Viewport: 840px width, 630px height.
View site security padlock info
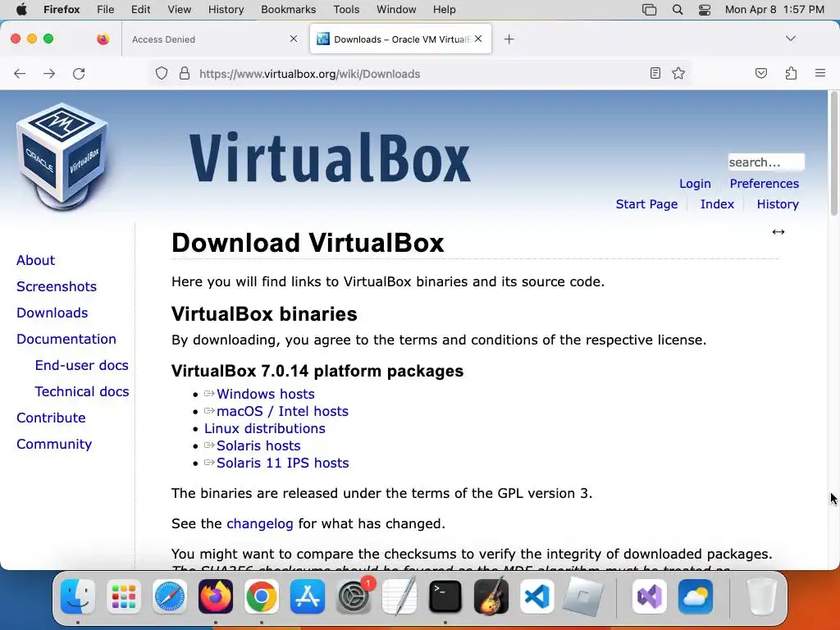tap(185, 73)
